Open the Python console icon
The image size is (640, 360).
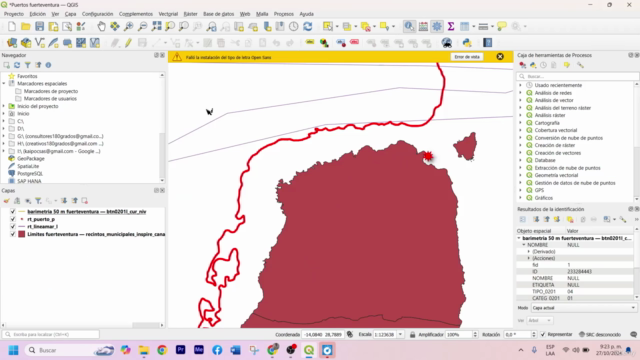[467, 42]
